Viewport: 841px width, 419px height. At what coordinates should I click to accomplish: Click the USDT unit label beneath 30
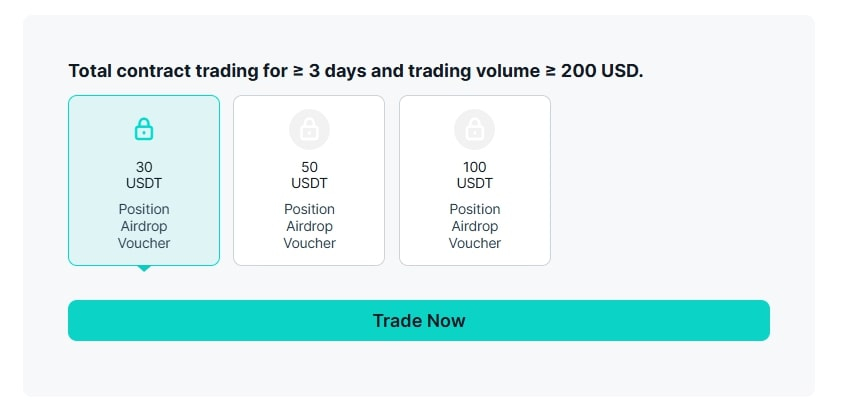tap(144, 183)
